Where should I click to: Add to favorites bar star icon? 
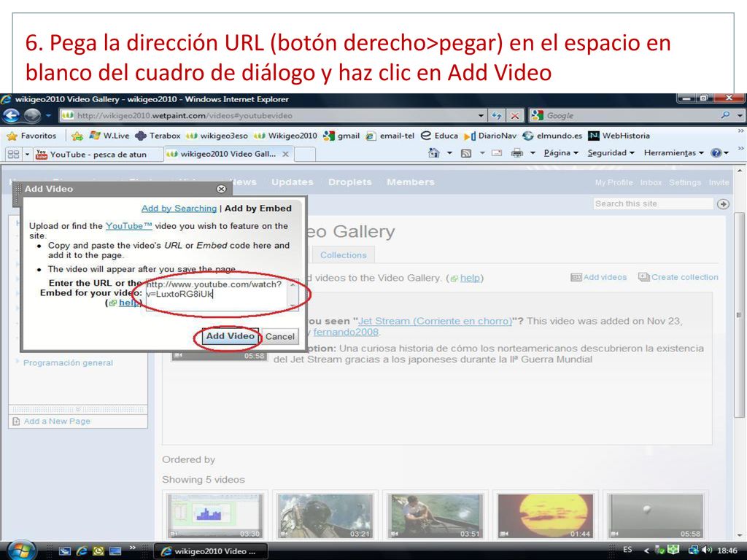point(77,136)
